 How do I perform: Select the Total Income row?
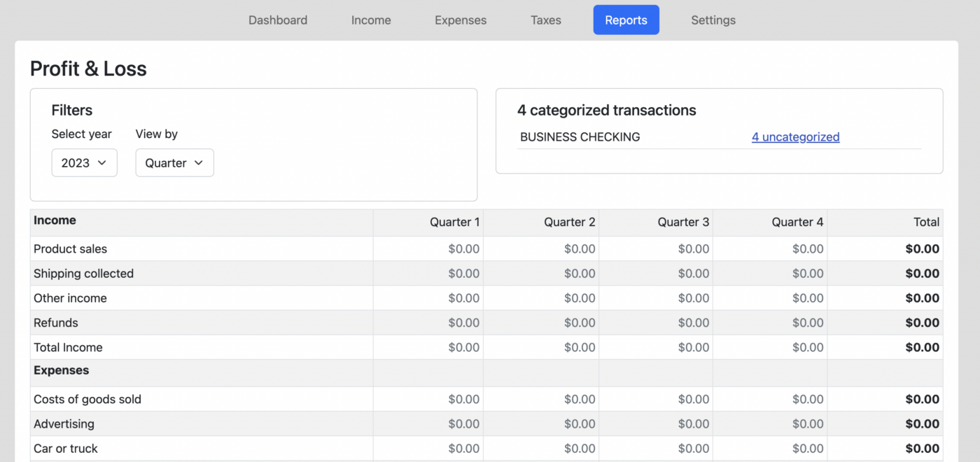(x=68, y=347)
